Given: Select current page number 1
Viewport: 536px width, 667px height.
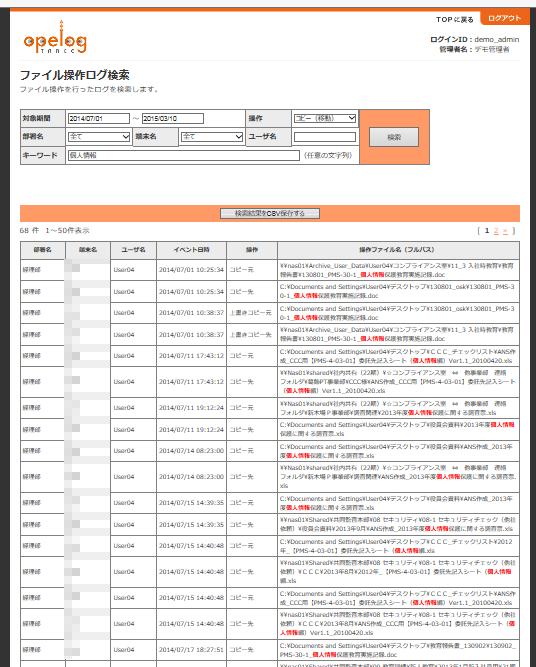Looking at the screenshot, I should [487, 231].
